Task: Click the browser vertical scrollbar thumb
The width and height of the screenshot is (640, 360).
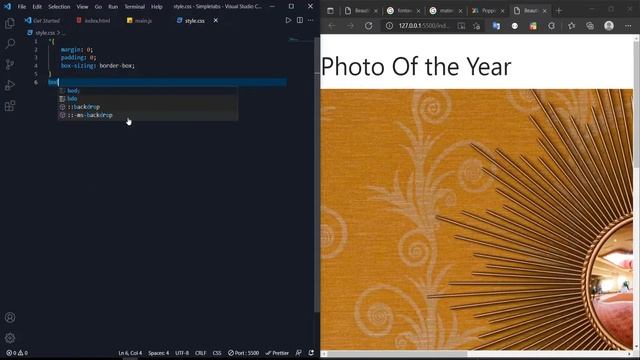Action: pyautogui.click(x=636, y=104)
